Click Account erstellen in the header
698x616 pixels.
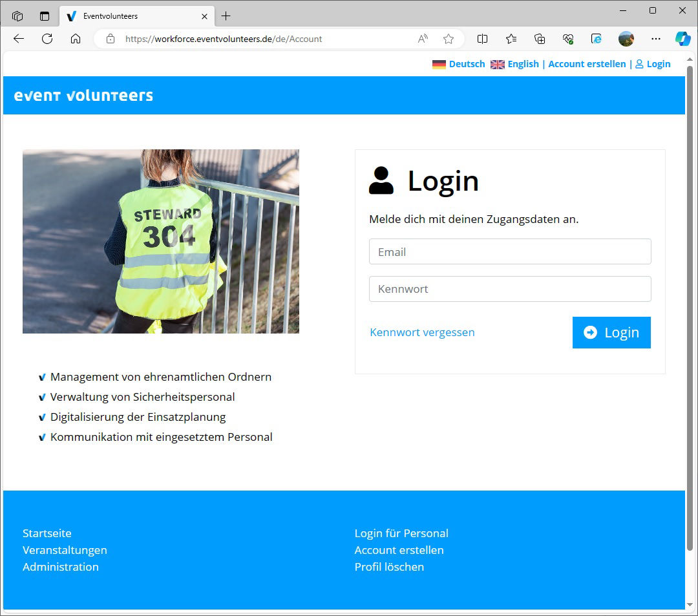(587, 64)
